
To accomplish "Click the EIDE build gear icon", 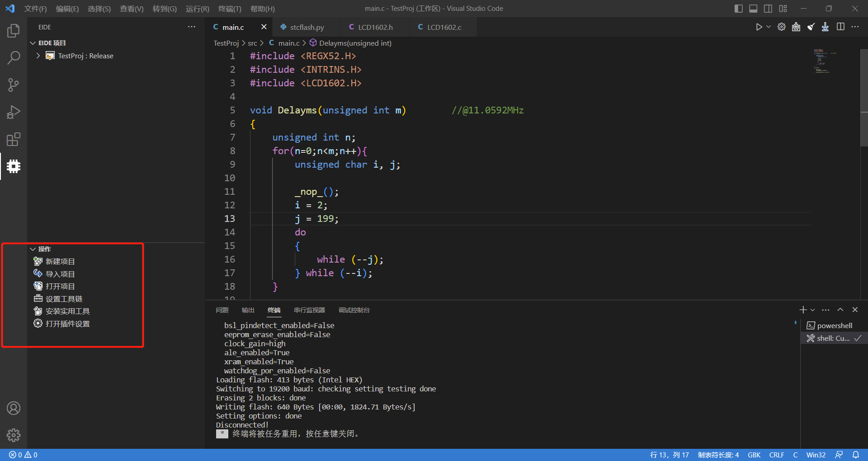I will click(781, 27).
